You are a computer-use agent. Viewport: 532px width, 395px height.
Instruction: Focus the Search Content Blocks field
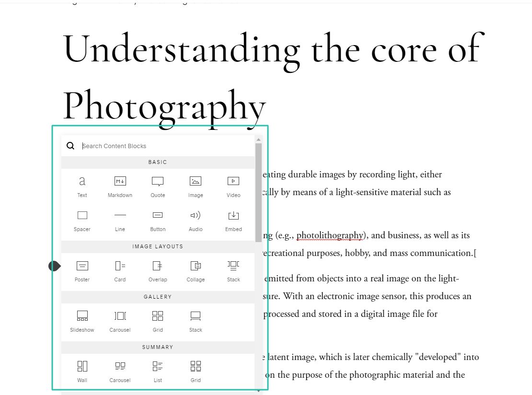click(x=158, y=146)
